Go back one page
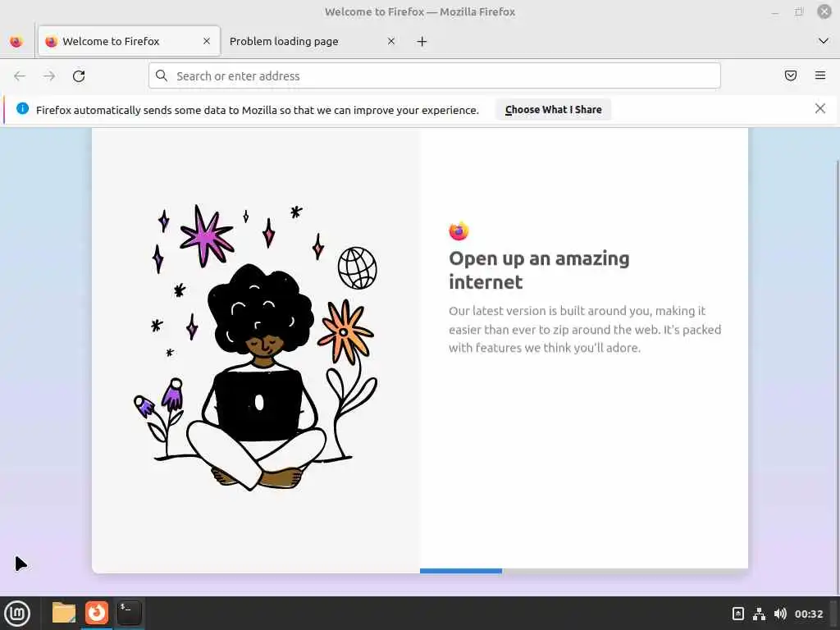840x630 pixels. click(20, 76)
